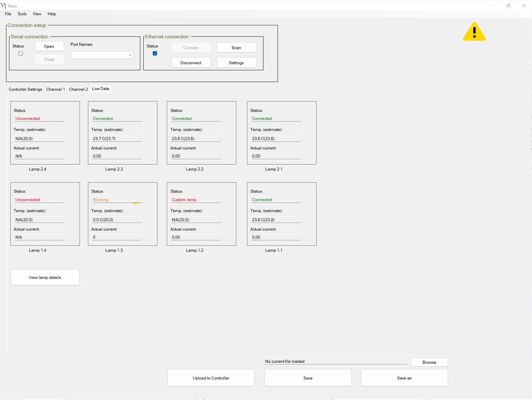Open the Tools menu
532x400 pixels.
coord(22,14)
